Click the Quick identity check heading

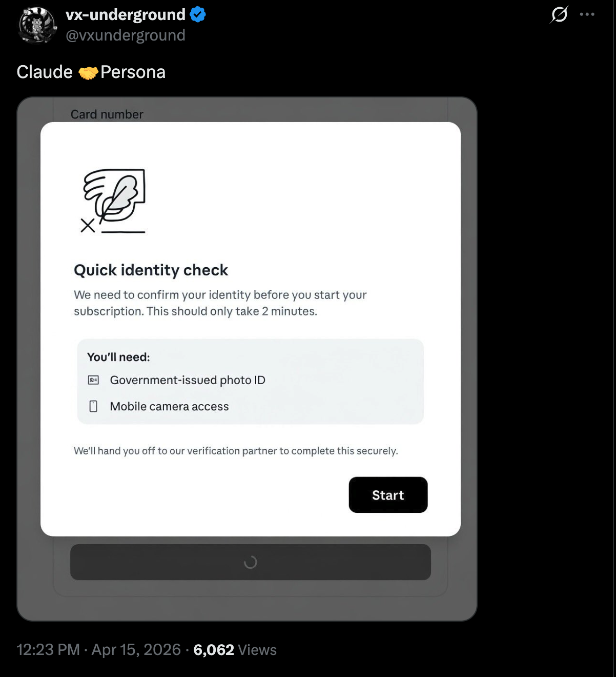click(151, 270)
